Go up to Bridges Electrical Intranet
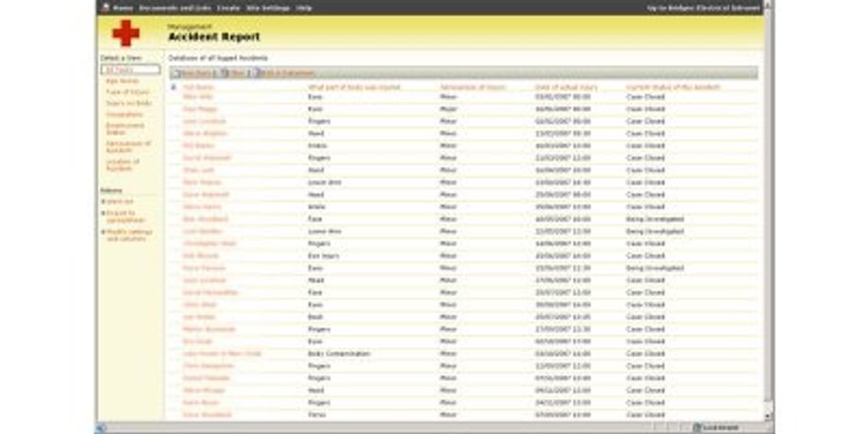This screenshot has width=868, height=434. click(703, 8)
